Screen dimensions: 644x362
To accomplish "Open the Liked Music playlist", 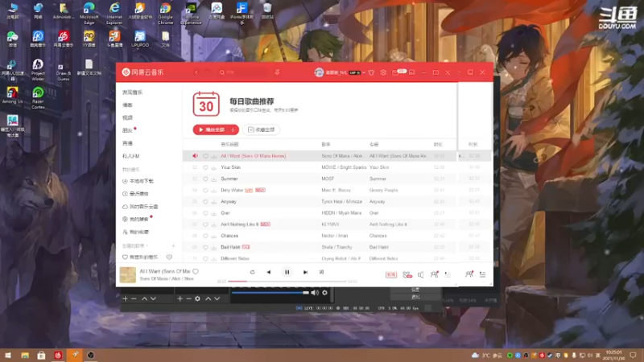I will [140, 257].
